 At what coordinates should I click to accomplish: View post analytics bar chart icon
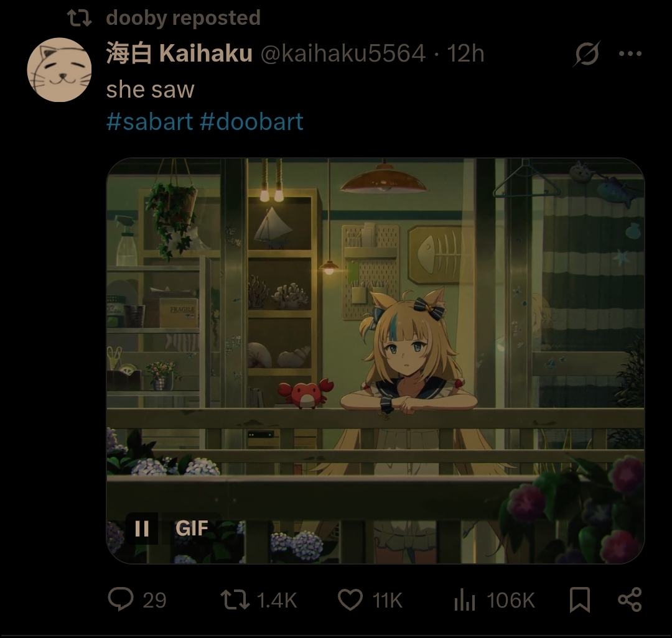point(465,599)
